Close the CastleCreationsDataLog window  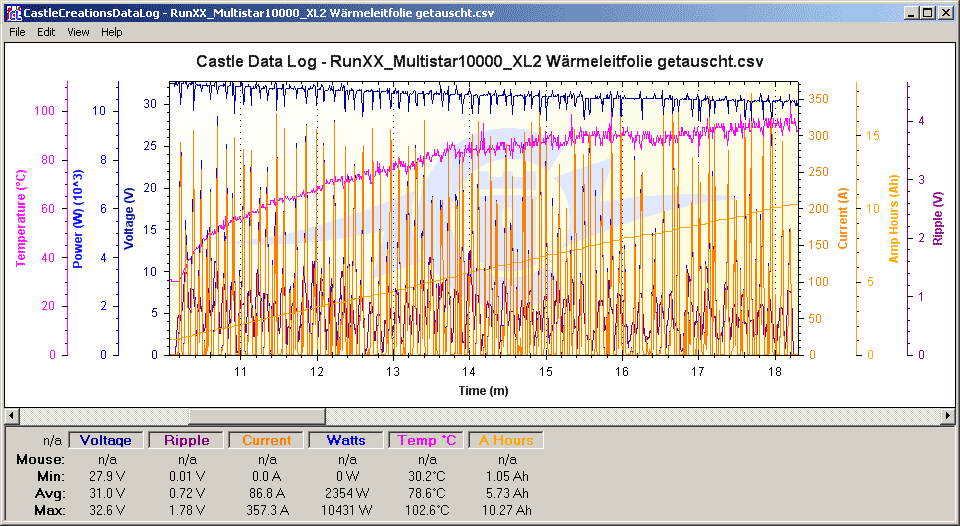[x=944, y=12]
